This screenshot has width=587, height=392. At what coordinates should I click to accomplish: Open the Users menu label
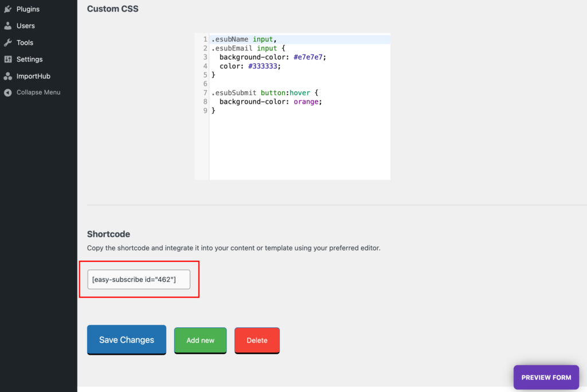point(26,26)
